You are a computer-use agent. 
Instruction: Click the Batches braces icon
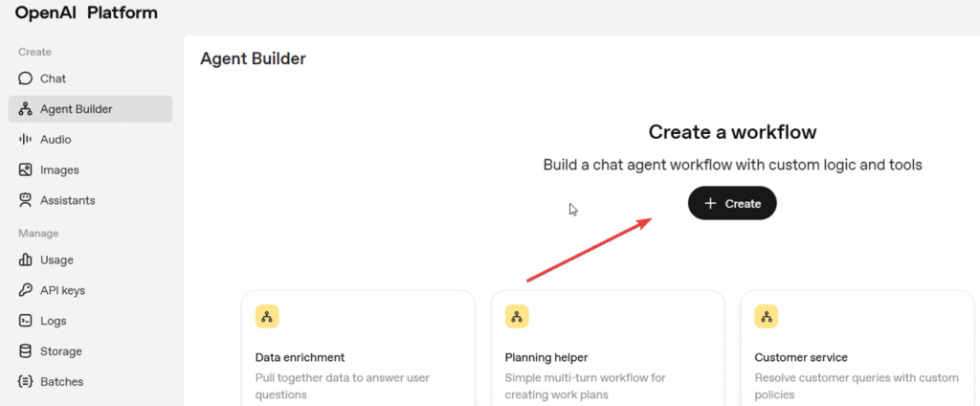pos(26,382)
